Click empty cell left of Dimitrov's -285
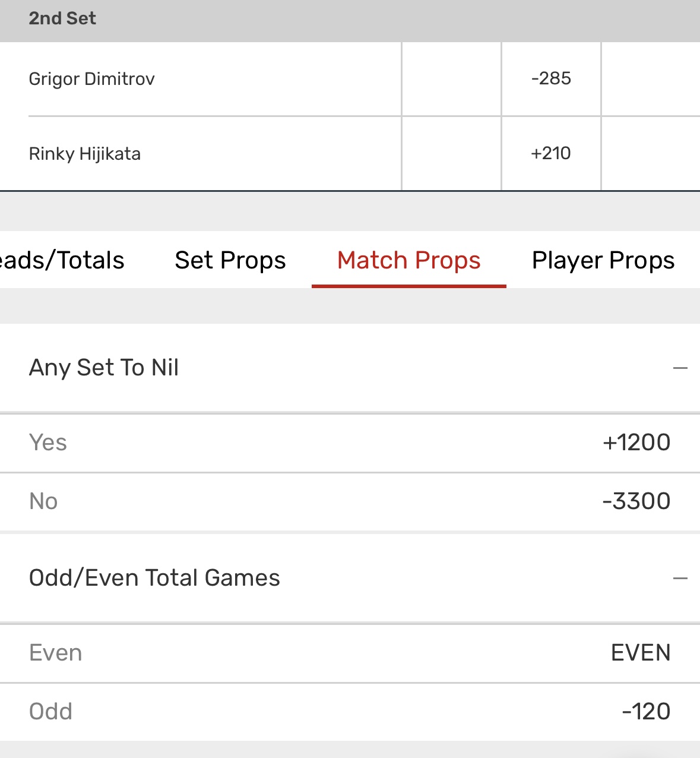The image size is (700, 758). pyautogui.click(x=451, y=78)
